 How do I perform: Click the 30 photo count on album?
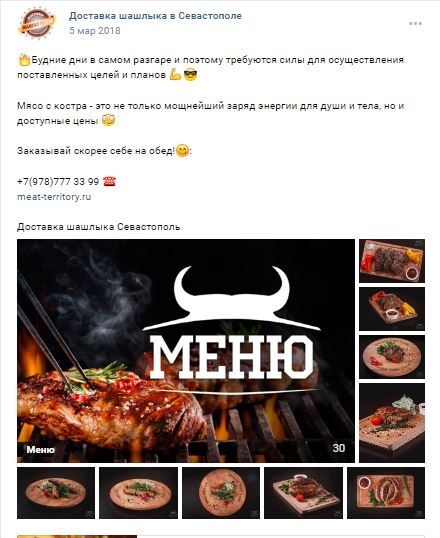point(338,448)
